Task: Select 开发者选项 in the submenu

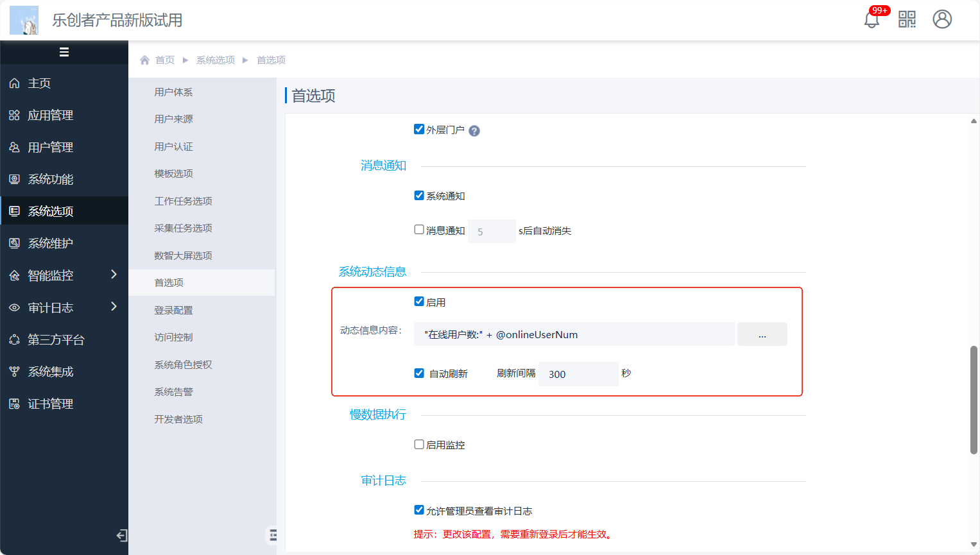Action: (x=178, y=420)
